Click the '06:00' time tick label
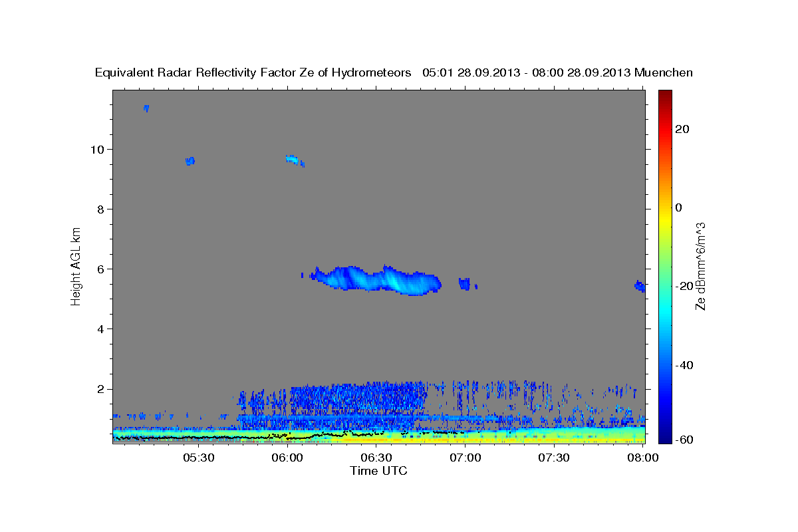The height and width of the screenshot is (532, 798). [x=288, y=458]
